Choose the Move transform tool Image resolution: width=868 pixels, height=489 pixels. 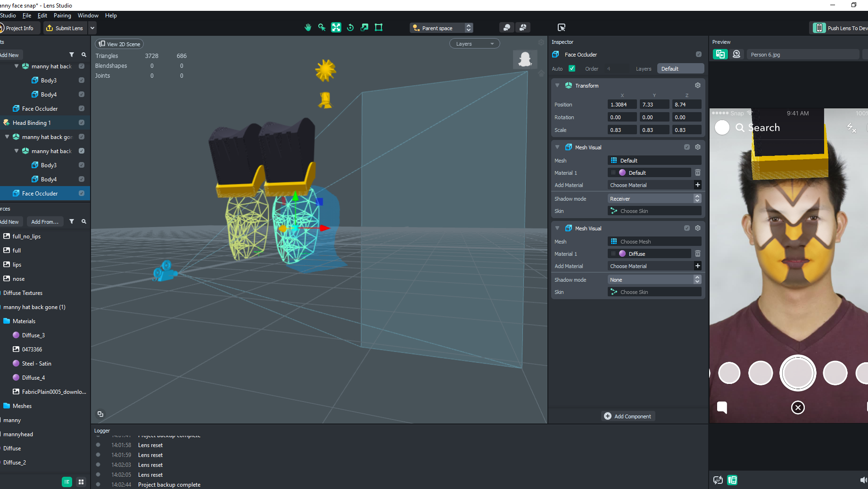[x=336, y=28]
